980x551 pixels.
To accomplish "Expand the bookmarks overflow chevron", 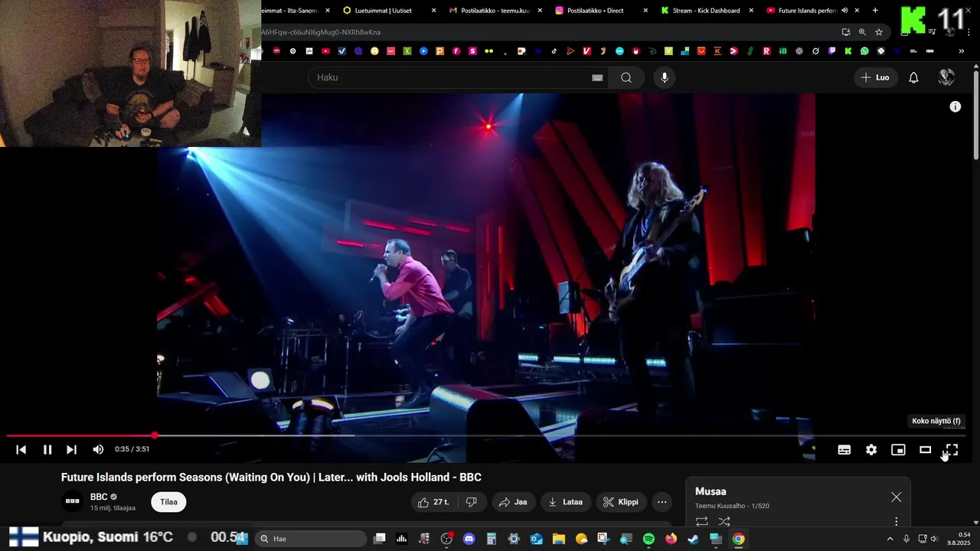I will [x=962, y=51].
